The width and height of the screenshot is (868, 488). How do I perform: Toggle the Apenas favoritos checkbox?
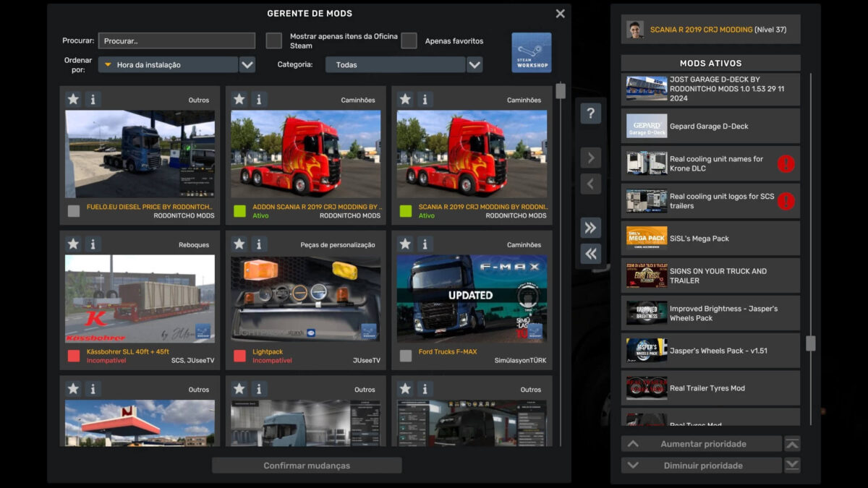click(409, 40)
